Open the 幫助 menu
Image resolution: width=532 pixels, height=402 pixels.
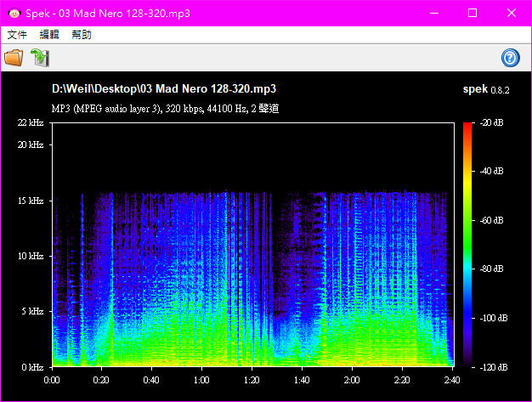tap(82, 35)
